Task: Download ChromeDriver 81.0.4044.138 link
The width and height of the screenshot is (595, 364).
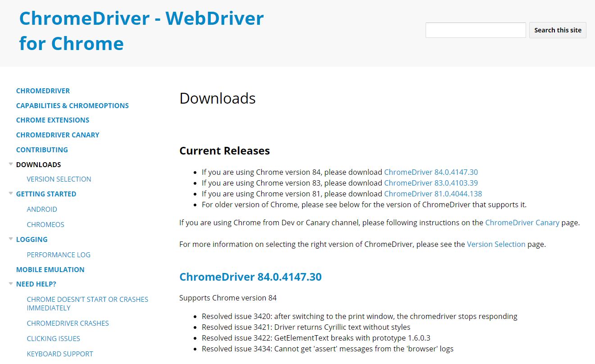Action: pos(433,194)
